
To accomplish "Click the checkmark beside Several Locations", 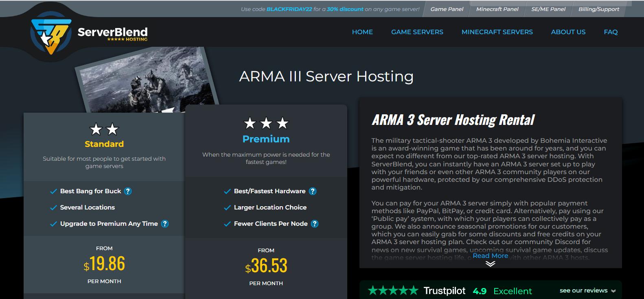I will point(53,207).
